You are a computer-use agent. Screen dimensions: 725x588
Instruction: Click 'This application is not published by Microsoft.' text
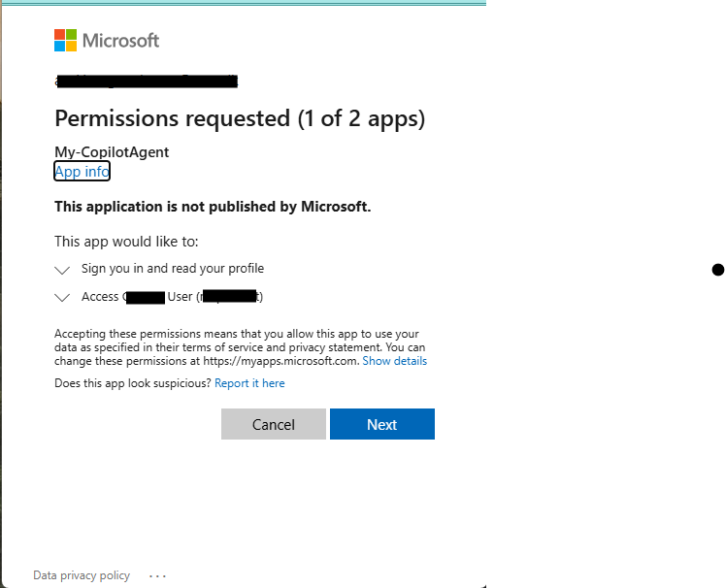(x=213, y=206)
